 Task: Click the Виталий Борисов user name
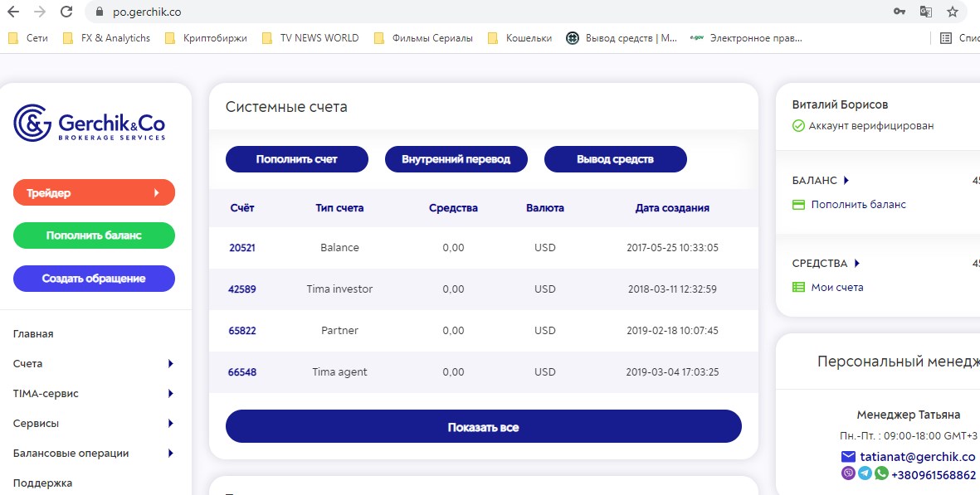coord(840,104)
